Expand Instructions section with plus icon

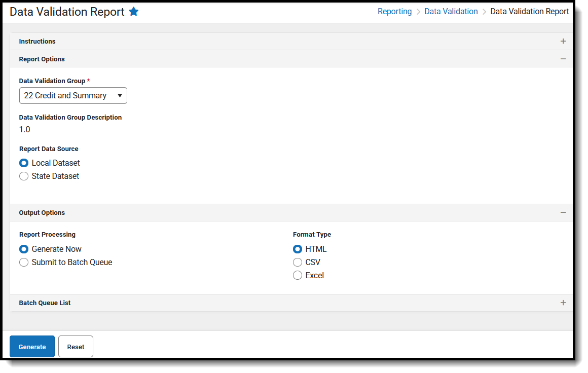tap(563, 41)
